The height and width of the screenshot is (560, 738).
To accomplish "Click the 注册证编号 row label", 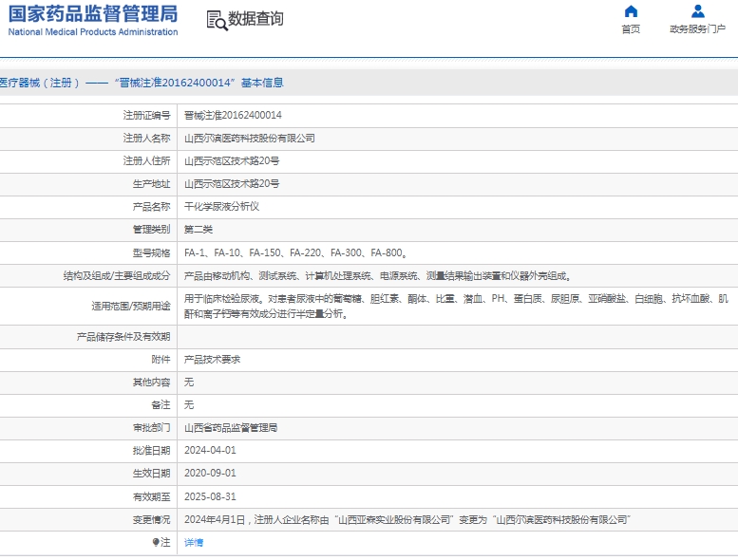I will click(x=146, y=115).
